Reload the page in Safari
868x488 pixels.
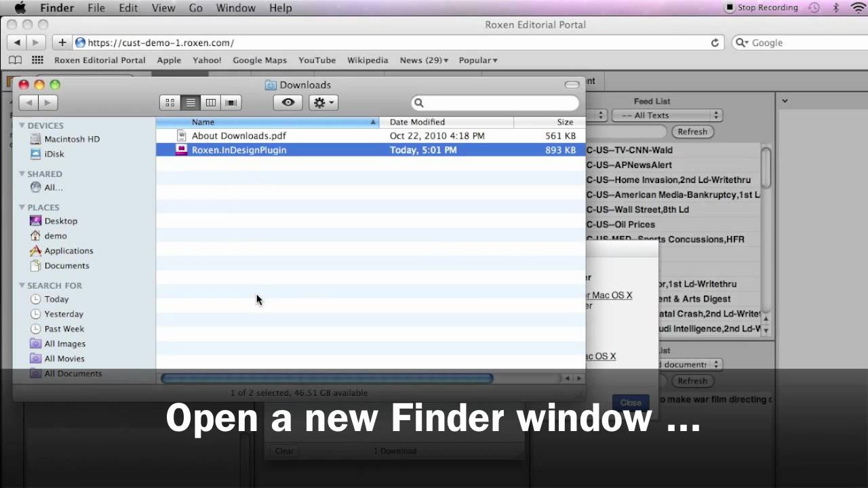(715, 43)
